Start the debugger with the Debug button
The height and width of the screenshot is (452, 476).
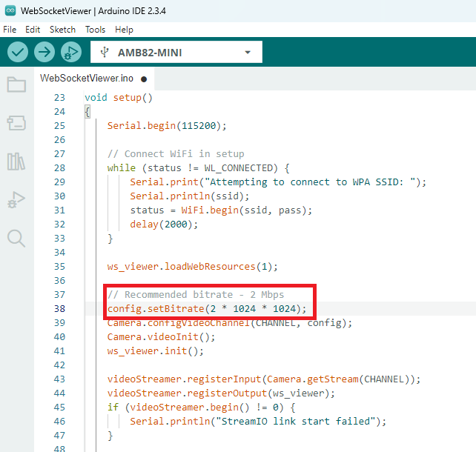click(x=71, y=52)
